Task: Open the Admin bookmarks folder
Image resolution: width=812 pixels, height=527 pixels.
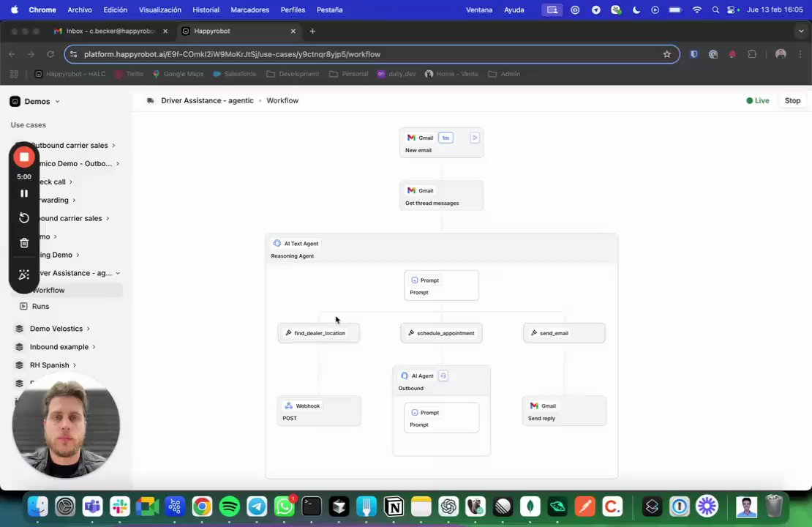Action: point(504,74)
